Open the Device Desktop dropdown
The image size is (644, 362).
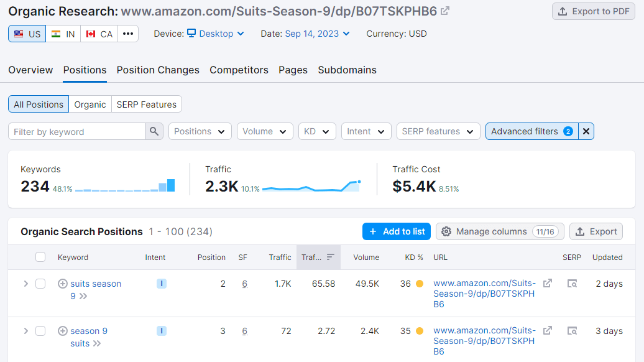coord(216,34)
